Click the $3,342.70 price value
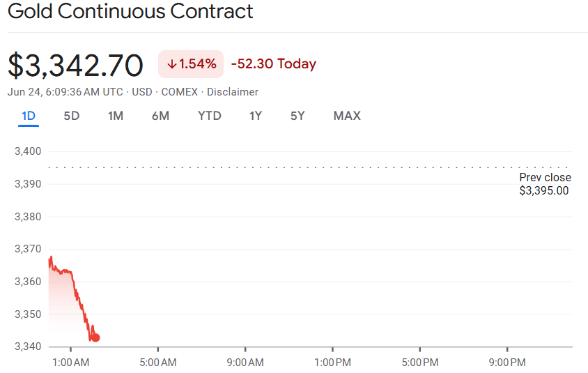 (75, 66)
